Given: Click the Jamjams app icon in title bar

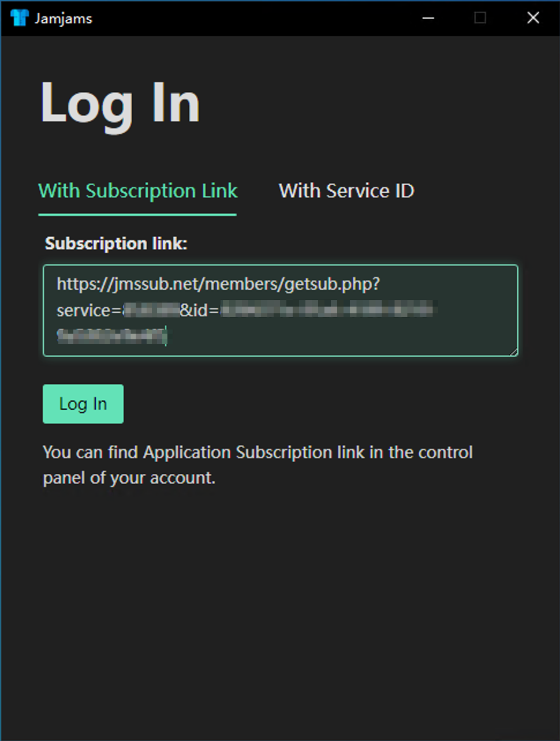Looking at the screenshot, I should 20,18.
